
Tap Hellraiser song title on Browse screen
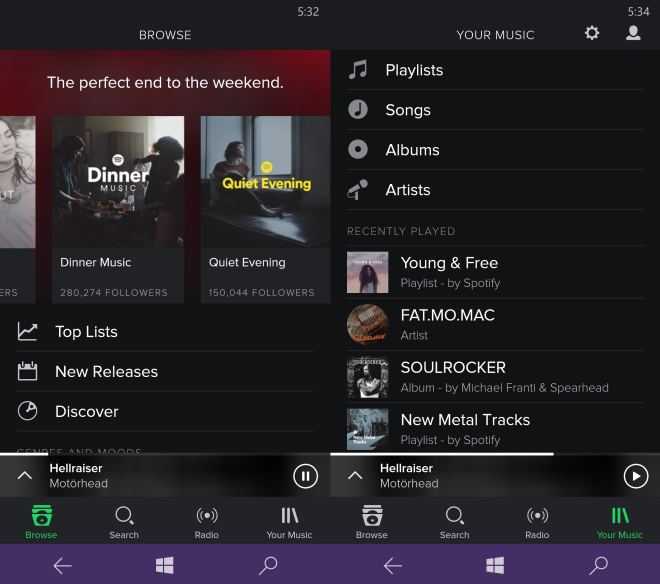76,468
